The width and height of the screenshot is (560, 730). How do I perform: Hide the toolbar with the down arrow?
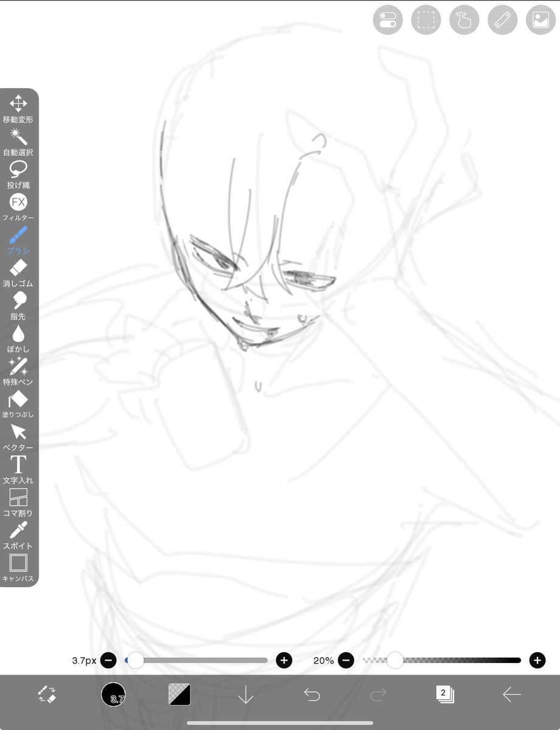[x=246, y=694]
